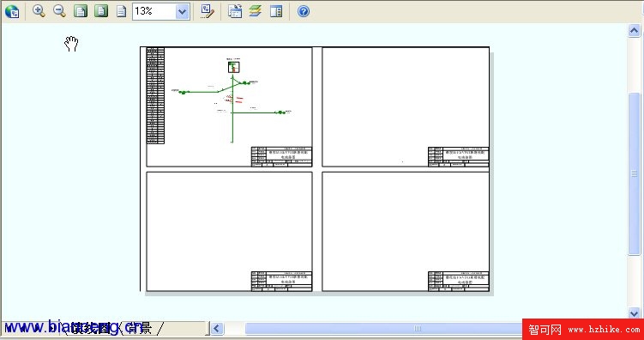Click the zoom out magnifier icon
This screenshot has height=340, width=644.
(59, 11)
